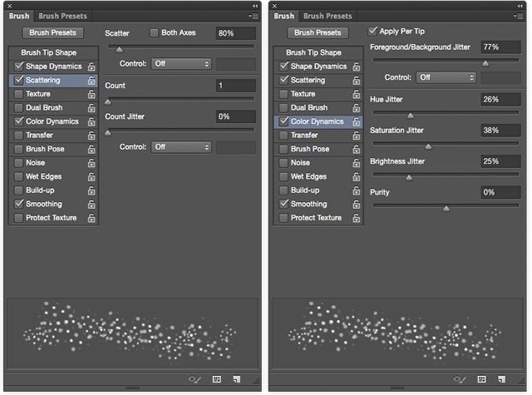Click the Brush Presets button in the Color Dynamics panel
The width and height of the screenshot is (532, 395).
318,33
